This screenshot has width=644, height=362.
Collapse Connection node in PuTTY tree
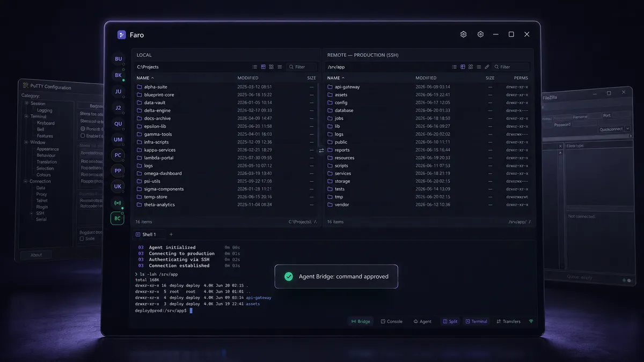(x=26, y=181)
